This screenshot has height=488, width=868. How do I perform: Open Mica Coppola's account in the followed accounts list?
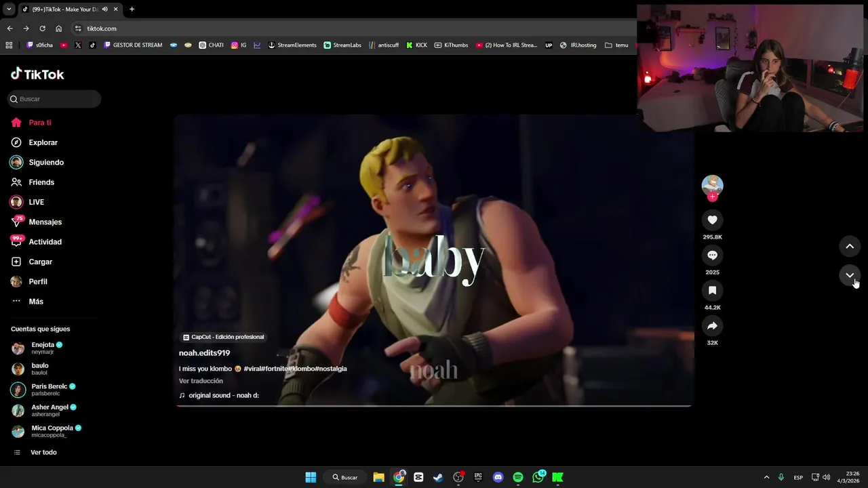(x=47, y=431)
